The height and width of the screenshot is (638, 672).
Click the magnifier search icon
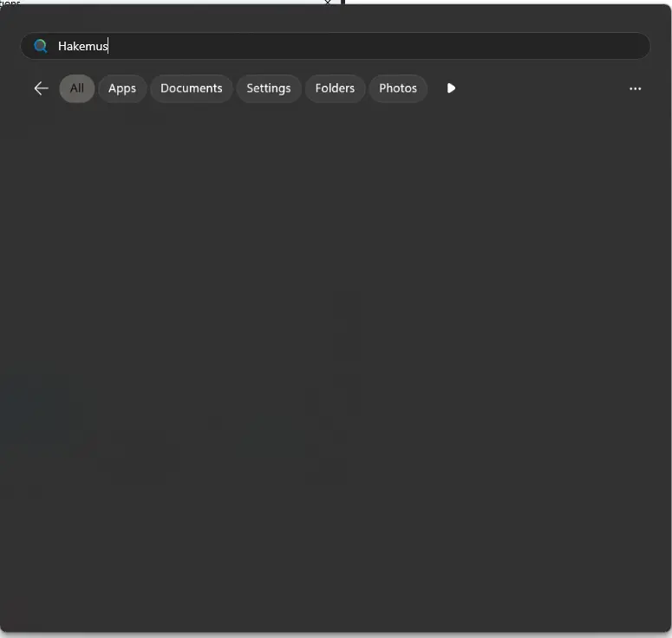pyautogui.click(x=41, y=46)
